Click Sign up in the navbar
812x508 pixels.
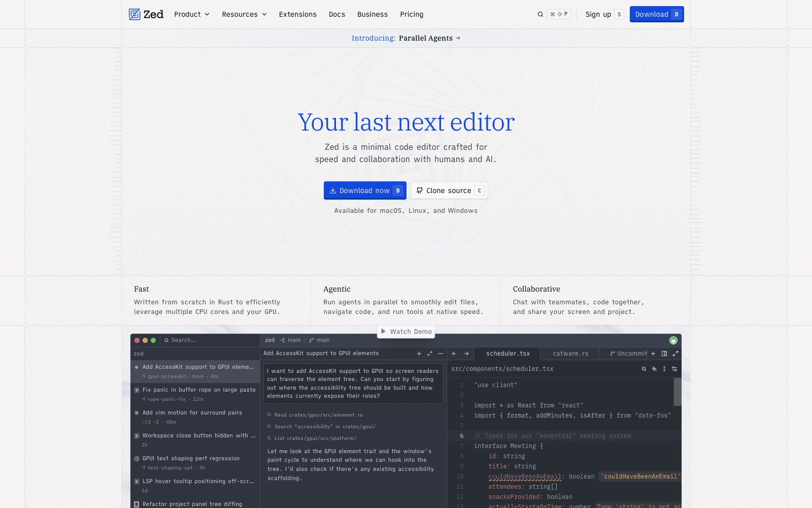[604, 14]
